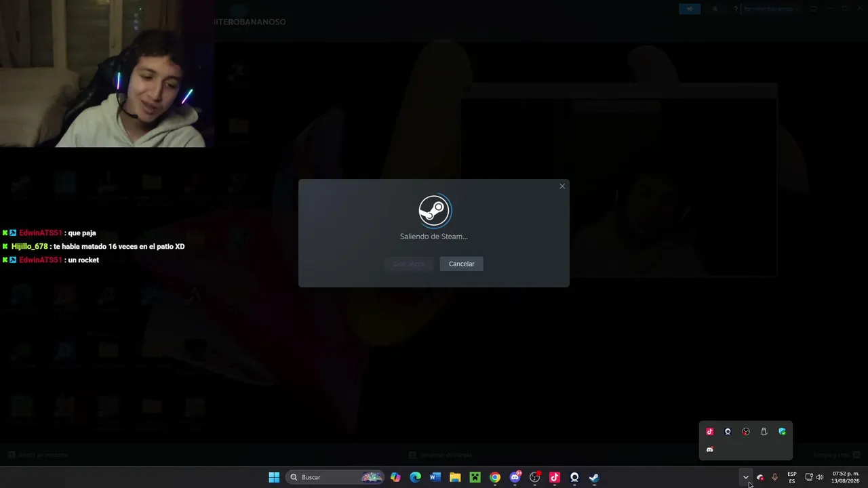Open File Explorer from the taskbar

pyautogui.click(x=455, y=477)
